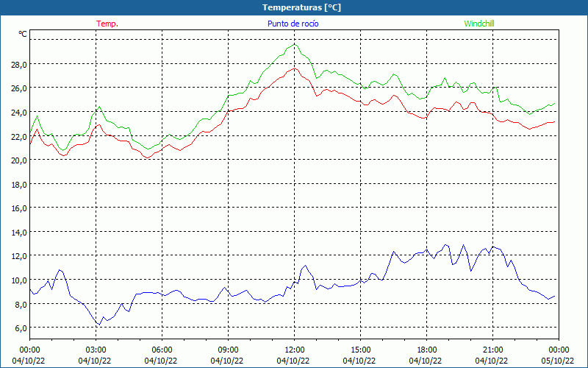
Task: Click the 15:00 time axis label
Action: point(360,350)
